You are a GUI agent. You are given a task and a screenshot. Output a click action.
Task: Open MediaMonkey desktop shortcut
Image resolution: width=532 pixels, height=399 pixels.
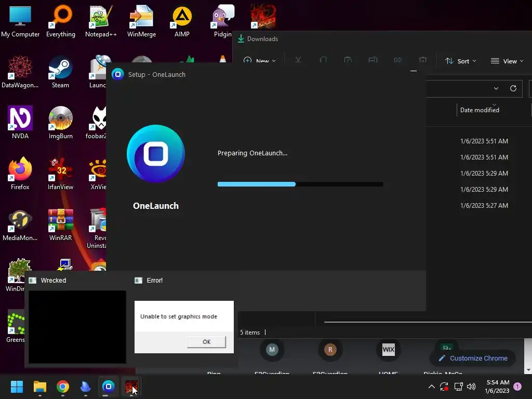coord(20,224)
